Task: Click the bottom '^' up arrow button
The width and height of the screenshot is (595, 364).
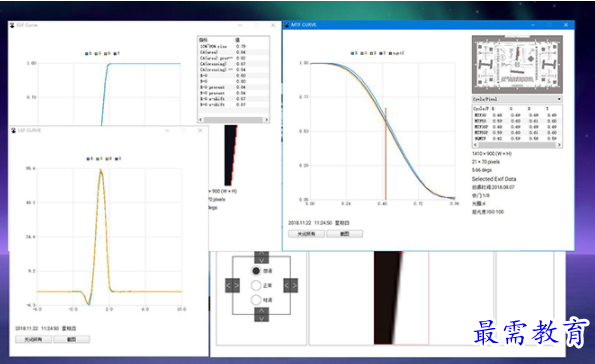Action: click(x=261, y=311)
